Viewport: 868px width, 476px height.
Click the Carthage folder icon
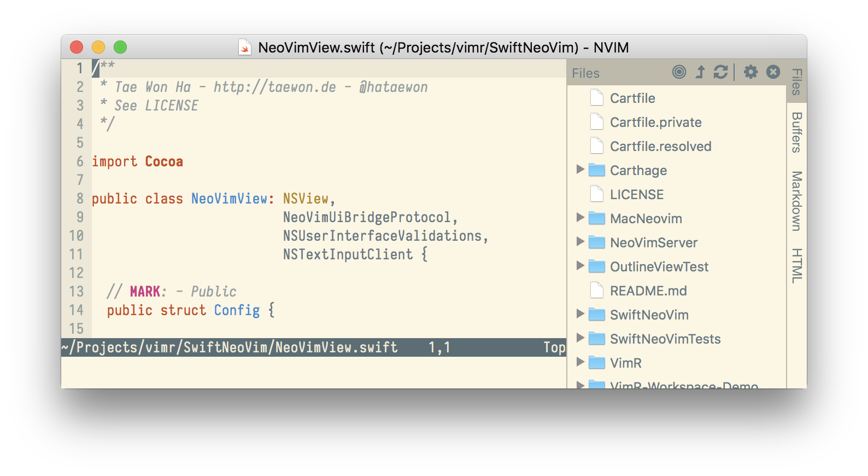597,170
